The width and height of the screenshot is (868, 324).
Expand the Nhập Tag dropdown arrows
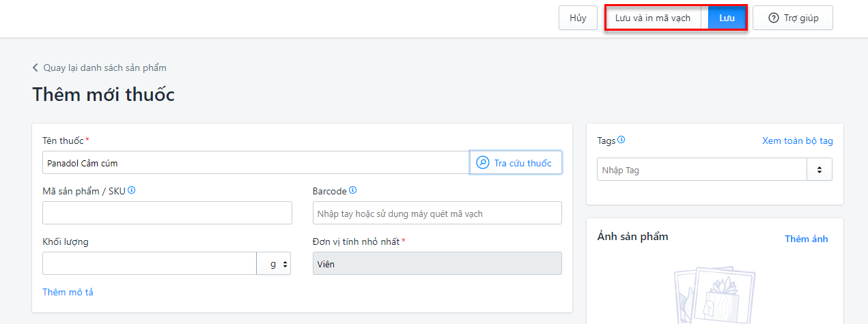[x=819, y=170]
